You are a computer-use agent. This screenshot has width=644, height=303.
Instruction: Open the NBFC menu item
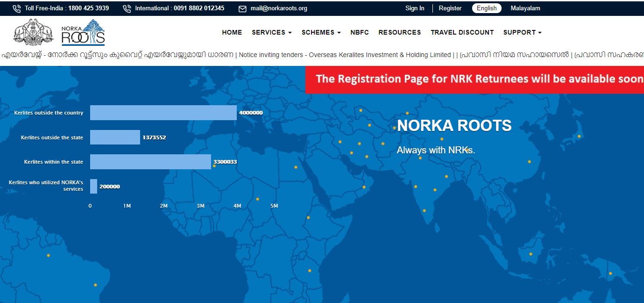tap(360, 32)
